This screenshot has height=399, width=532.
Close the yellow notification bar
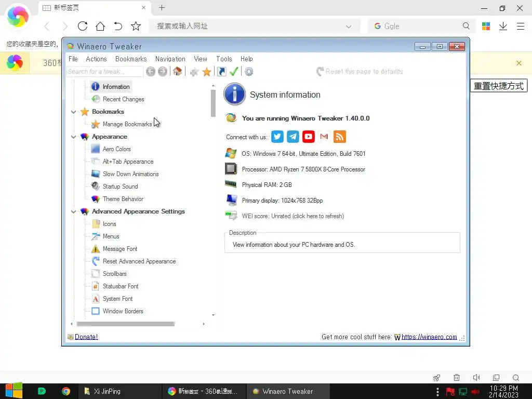pos(519,63)
